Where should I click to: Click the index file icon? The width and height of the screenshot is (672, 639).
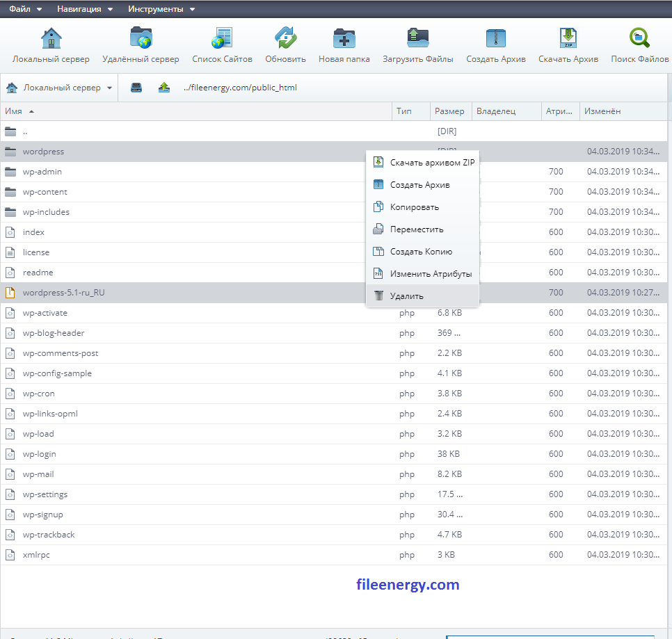pos(10,232)
